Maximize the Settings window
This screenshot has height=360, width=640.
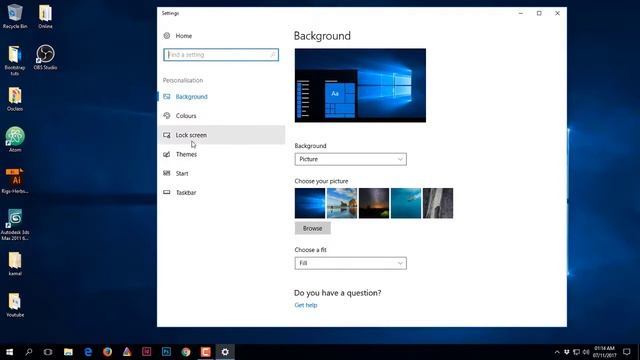(x=539, y=13)
